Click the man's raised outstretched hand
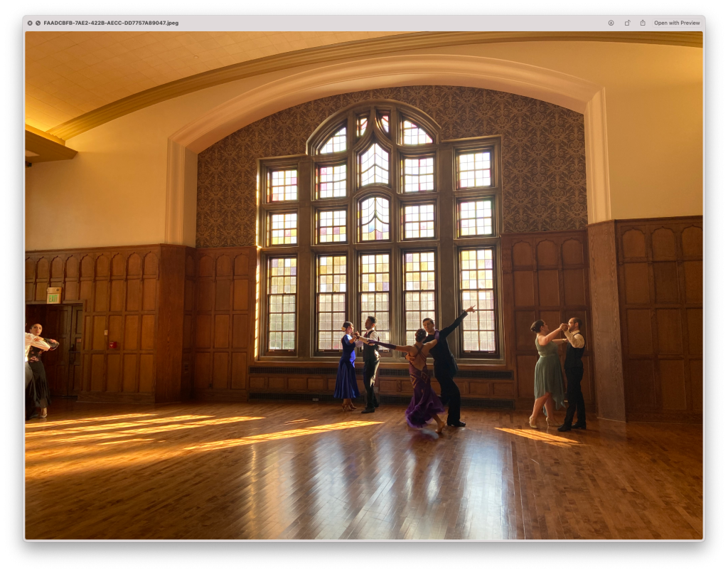The image size is (728, 572). (x=471, y=309)
